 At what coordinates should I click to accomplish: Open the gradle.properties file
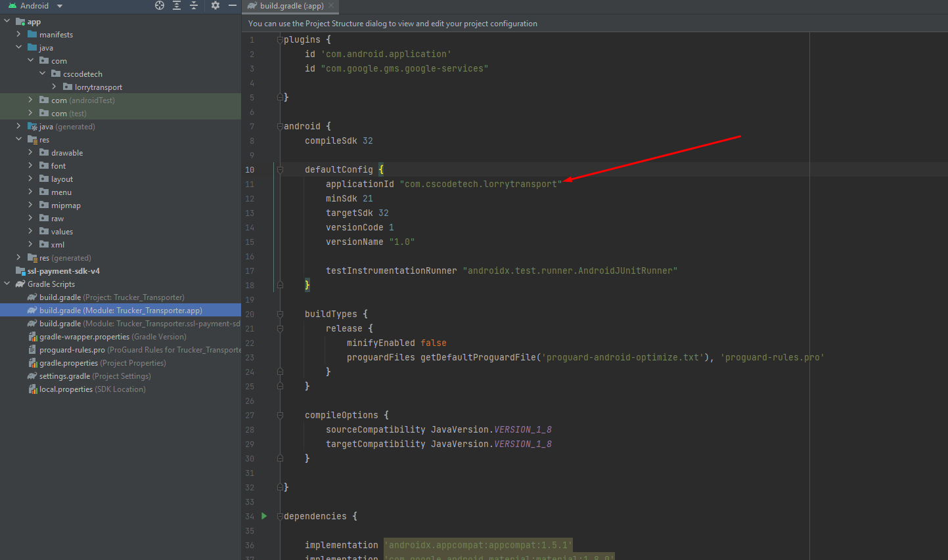(68, 363)
